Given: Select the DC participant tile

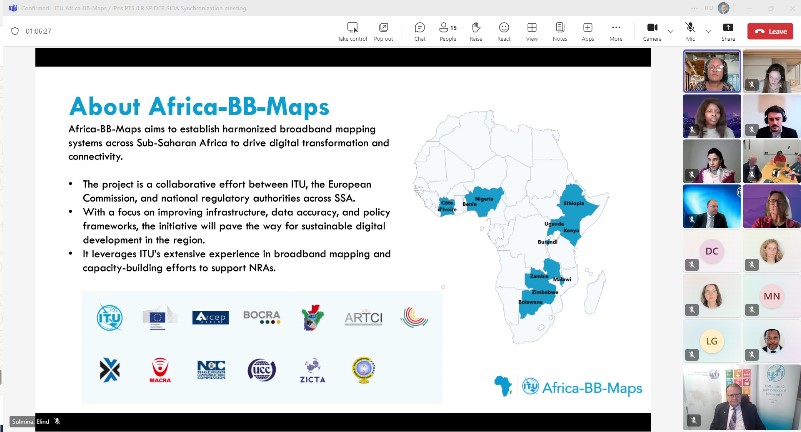Looking at the screenshot, I should [x=712, y=251].
